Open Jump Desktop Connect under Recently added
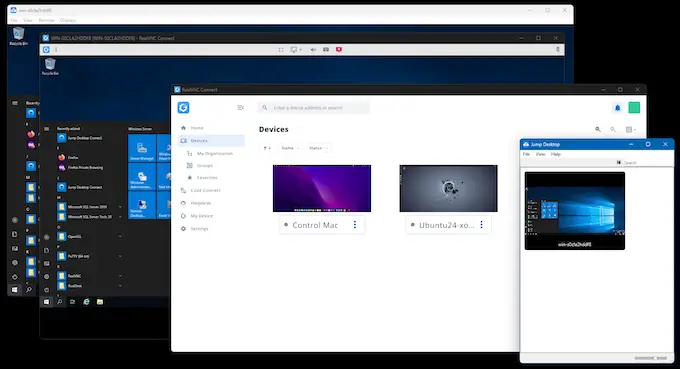The image size is (680, 369). click(x=80, y=138)
